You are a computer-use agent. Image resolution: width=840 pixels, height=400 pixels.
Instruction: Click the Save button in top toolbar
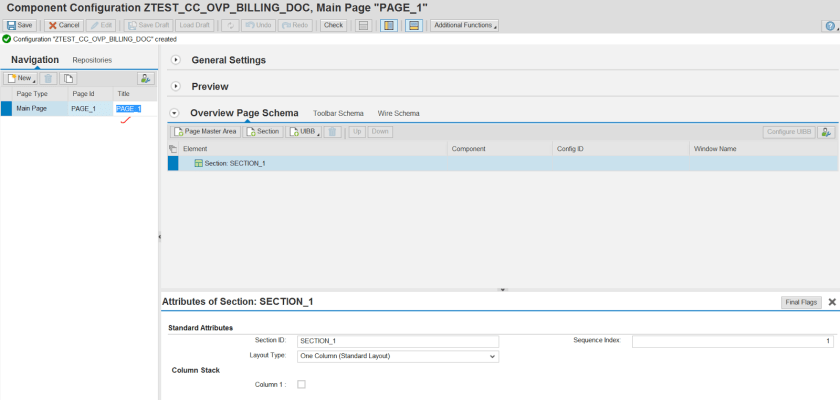pyautogui.click(x=20, y=25)
